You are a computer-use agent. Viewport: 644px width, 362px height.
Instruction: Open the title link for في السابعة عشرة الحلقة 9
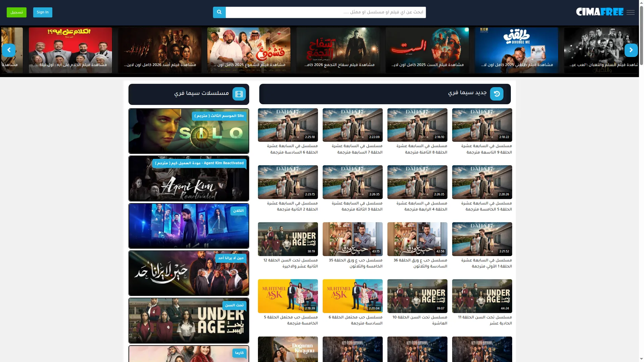click(x=486, y=149)
